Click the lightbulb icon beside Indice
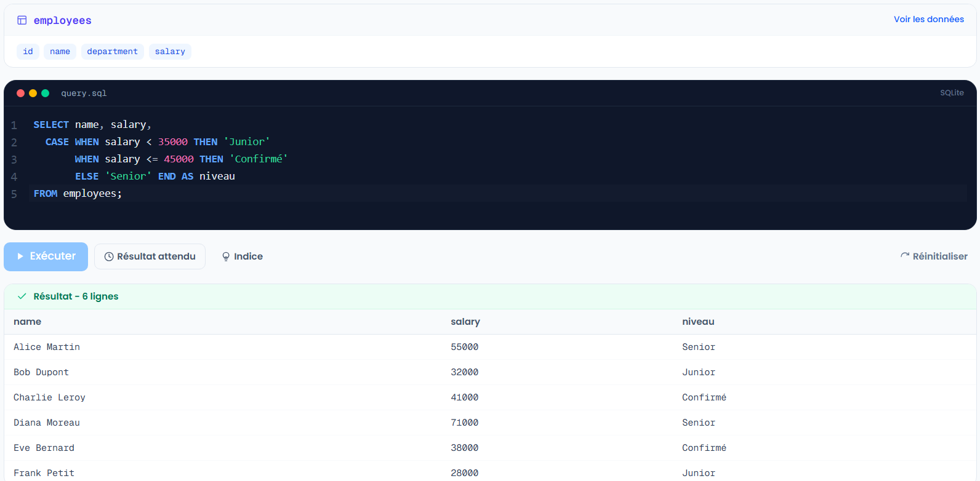This screenshot has height=481, width=980. [x=226, y=256]
